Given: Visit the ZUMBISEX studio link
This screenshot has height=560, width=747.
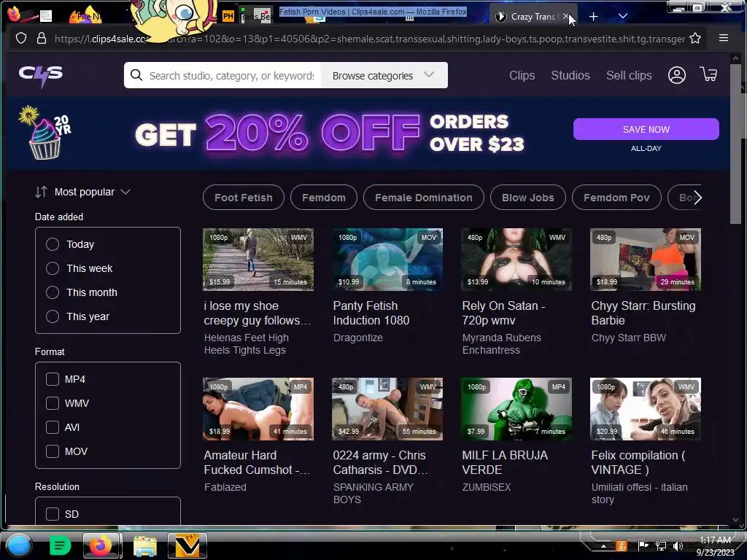Looking at the screenshot, I should (487, 487).
